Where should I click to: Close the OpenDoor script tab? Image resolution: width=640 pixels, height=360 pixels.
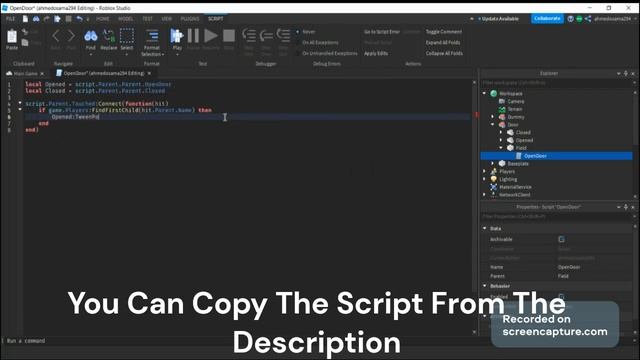[x=149, y=73]
